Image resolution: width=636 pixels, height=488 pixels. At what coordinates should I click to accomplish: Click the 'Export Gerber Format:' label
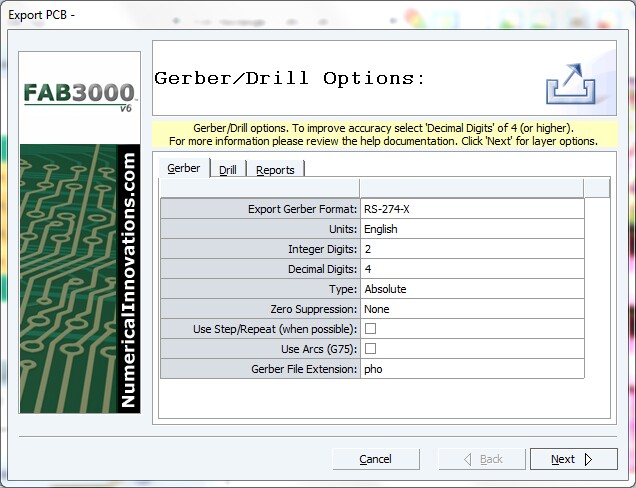tap(302, 209)
